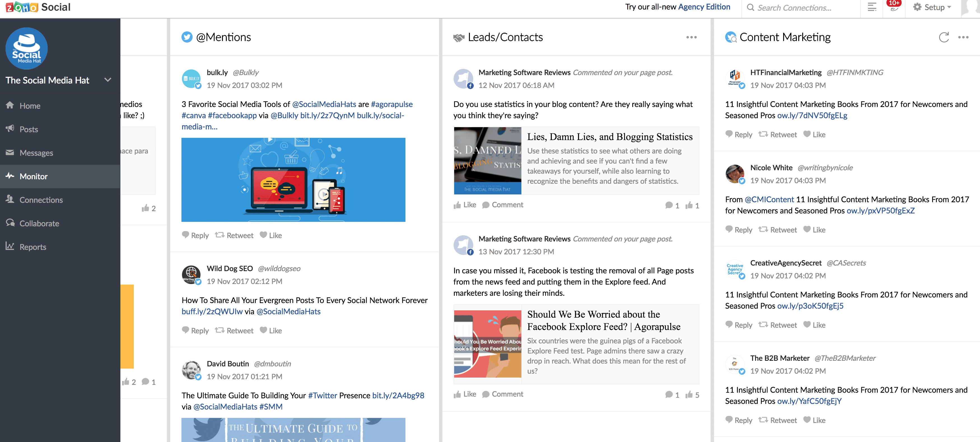The width and height of the screenshot is (980, 442).
Task: Open Content Marketing column options ellipsis
Action: pyautogui.click(x=963, y=37)
